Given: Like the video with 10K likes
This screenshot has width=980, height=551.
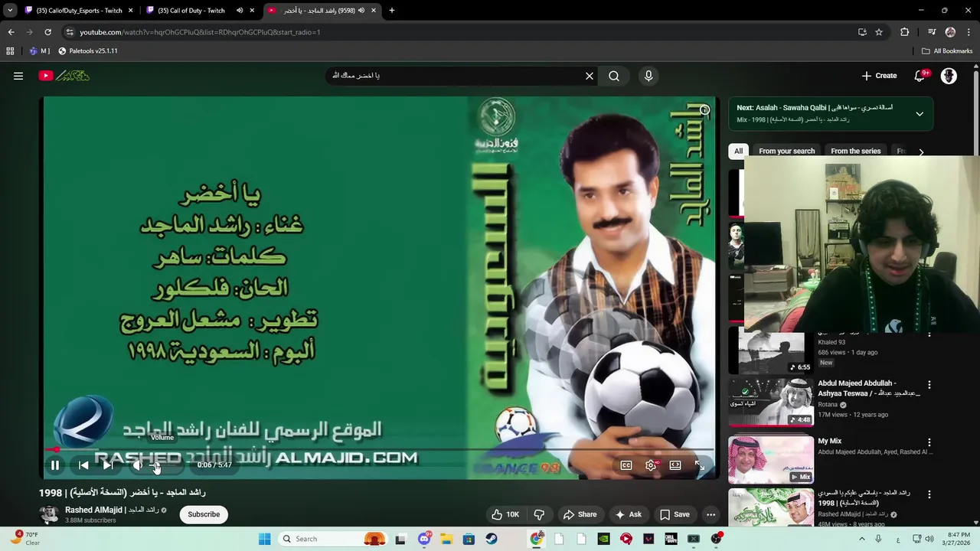Looking at the screenshot, I should tap(505, 514).
